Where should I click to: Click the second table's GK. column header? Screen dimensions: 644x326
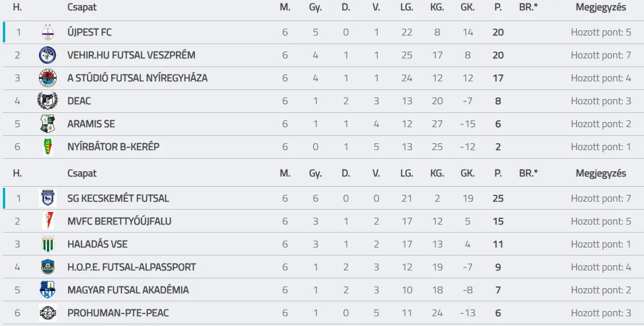click(x=468, y=173)
